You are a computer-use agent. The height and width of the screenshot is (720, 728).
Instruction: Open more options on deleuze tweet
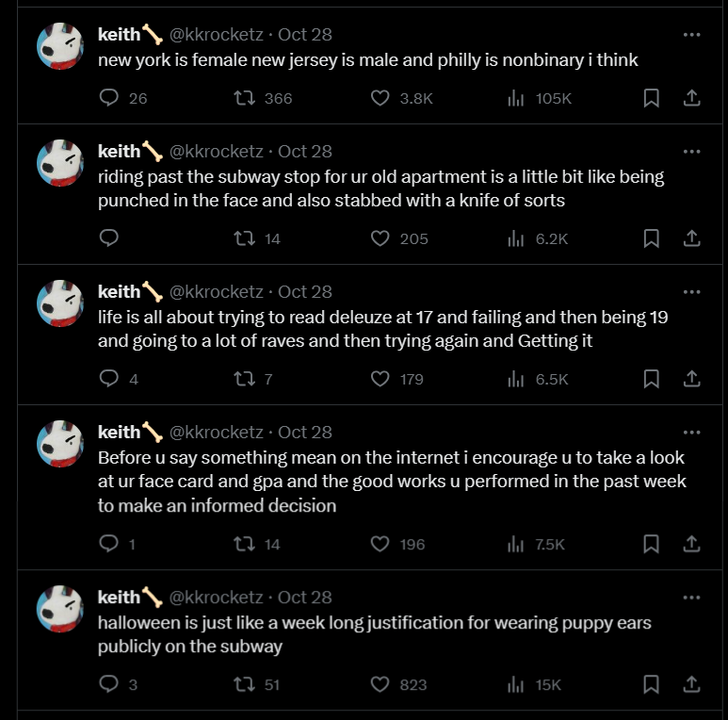coord(691,292)
